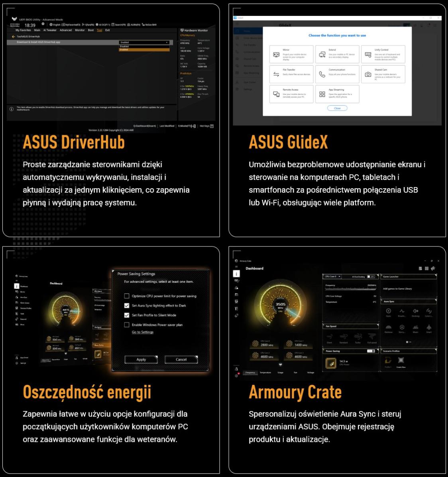Viewport: 448px width, 477px height.
Task: Apply the Starry night Aura Sync effect
Action: (402, 329)
